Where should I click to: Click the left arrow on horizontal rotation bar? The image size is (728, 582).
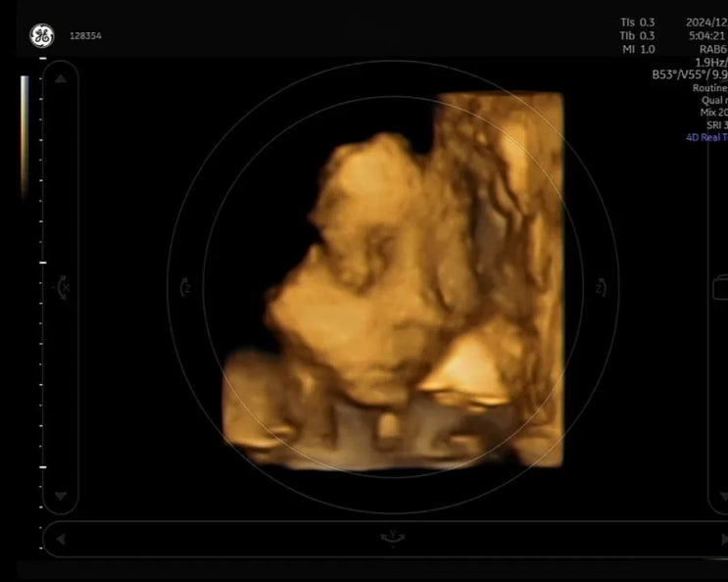click(x=61, y=539)
